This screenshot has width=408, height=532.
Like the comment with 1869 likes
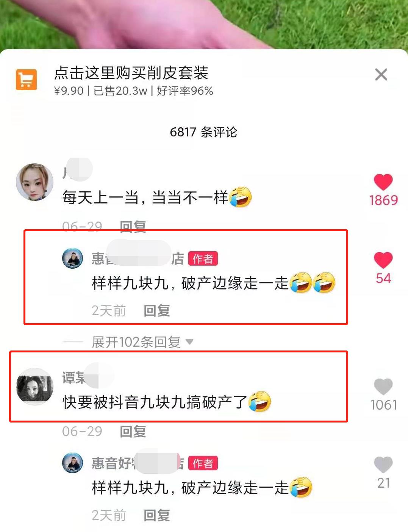coord(383,182)
